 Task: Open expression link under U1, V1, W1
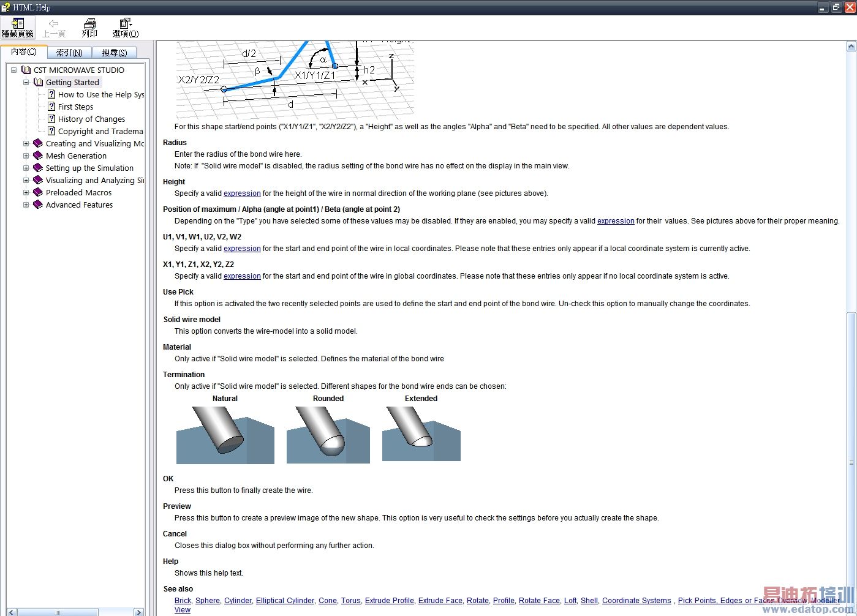242,249
